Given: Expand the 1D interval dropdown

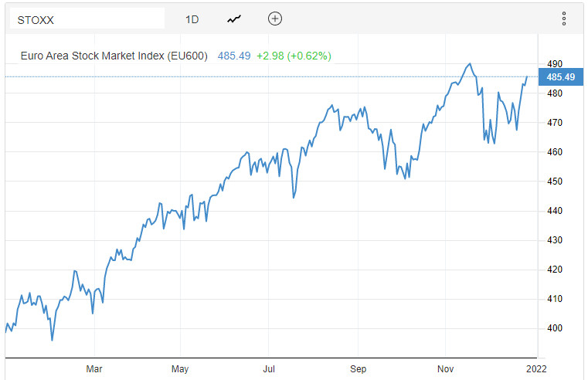Looking at the screenshot, I should click(192, 19).
